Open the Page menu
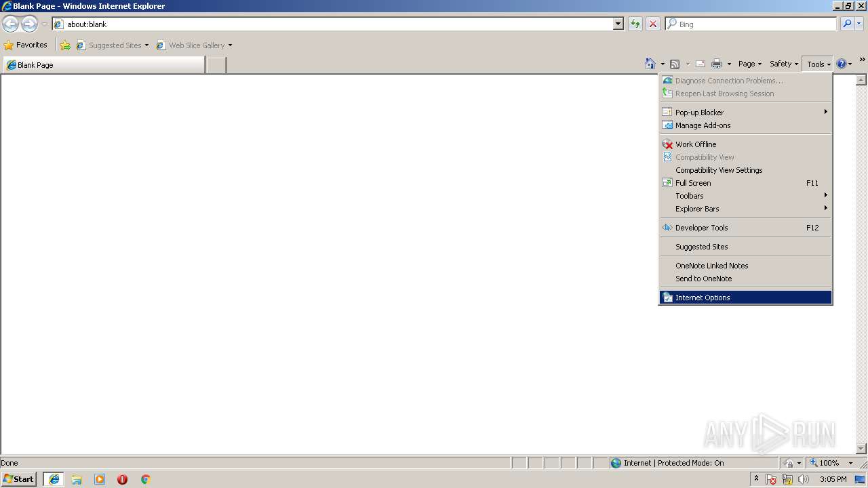The width and height of the screenshot is (868, 488). pos(750,64)
